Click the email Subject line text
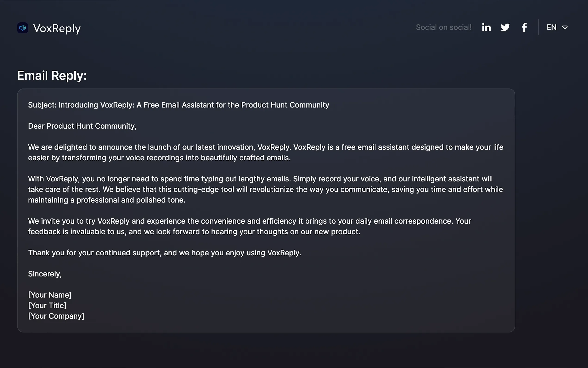The image size is (588, 368). pyautogui.click(x=178, y=105)
